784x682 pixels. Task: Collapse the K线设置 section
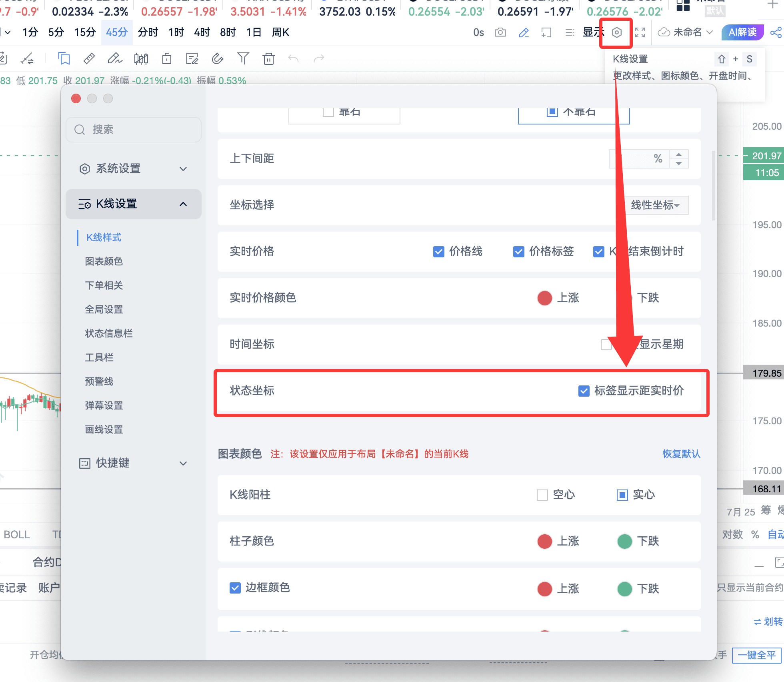pyautogui.click(x=134, y=204)
